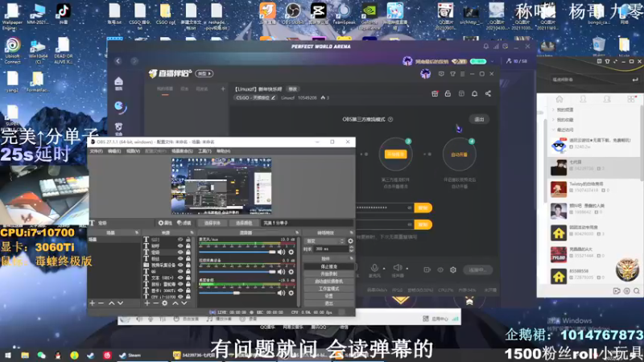This screenshot has width=644, height=362.
Task: Open Ubisoft Connect desktop shortcut
Action: [x=13, y=51]
